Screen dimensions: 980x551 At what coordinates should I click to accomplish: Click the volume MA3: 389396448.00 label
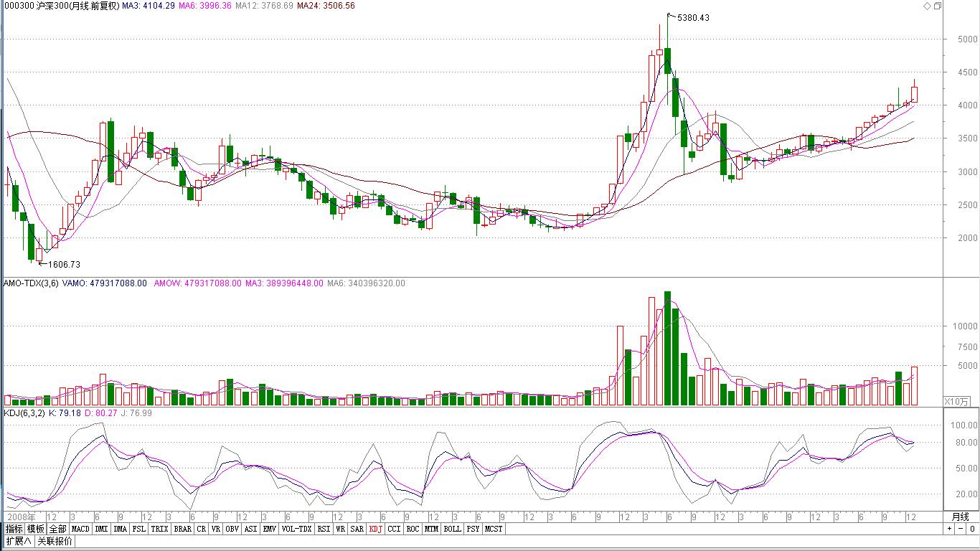tap(284, 283)
